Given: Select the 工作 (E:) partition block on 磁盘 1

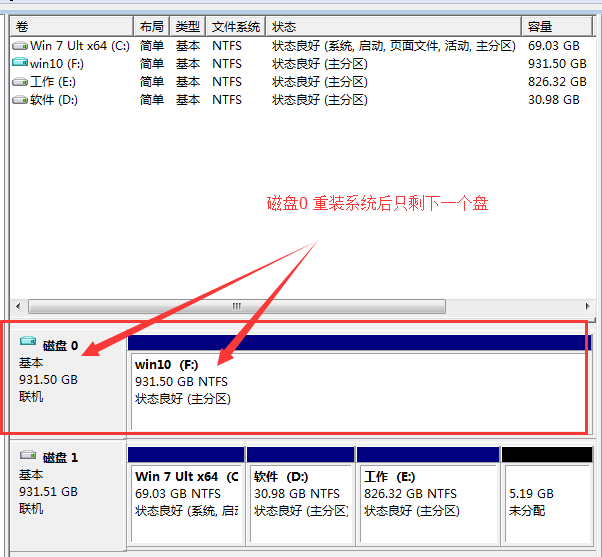Looking at the screenshot, I should coord(428,495).
